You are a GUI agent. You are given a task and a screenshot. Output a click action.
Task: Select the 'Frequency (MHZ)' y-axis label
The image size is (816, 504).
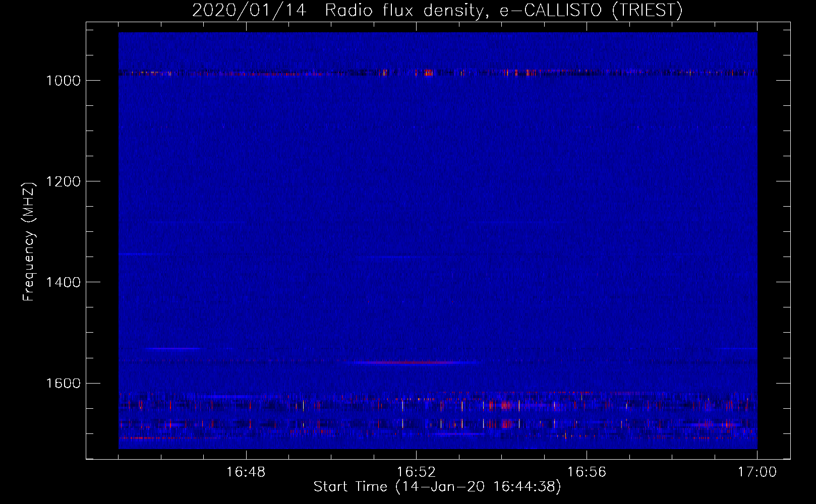29,241
